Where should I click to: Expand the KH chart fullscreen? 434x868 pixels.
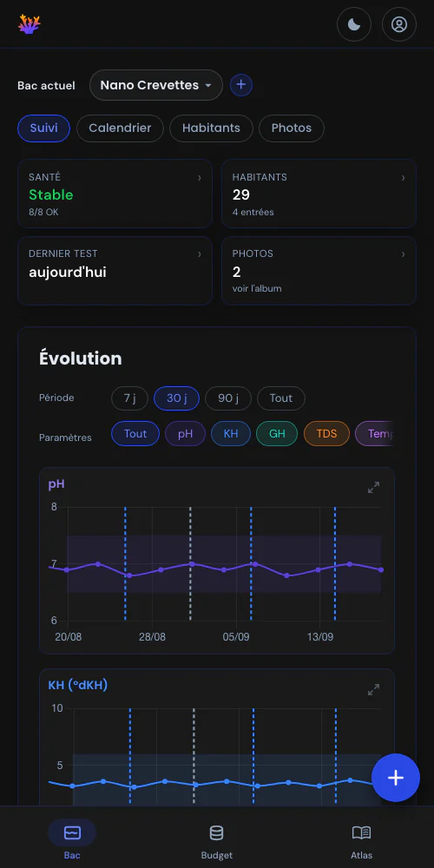point(373,690)
